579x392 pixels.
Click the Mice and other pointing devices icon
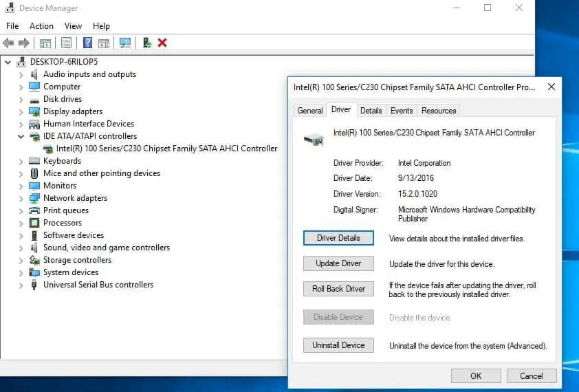(x=34, y=173)
